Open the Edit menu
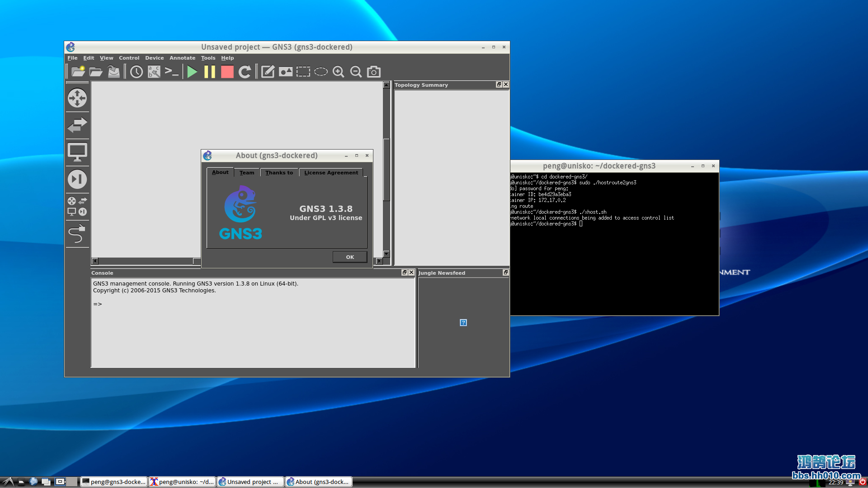Screen dimensions: 868x488 coord(89,58)
